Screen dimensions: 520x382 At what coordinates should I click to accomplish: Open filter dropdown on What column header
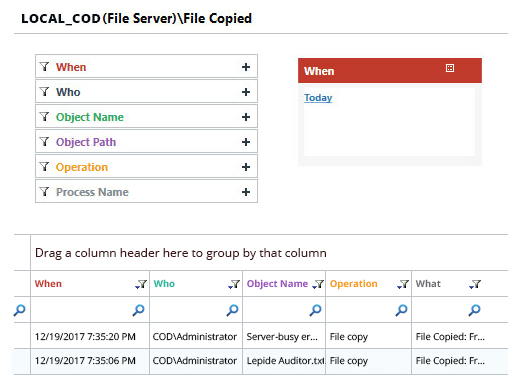[x=475, y=284]
